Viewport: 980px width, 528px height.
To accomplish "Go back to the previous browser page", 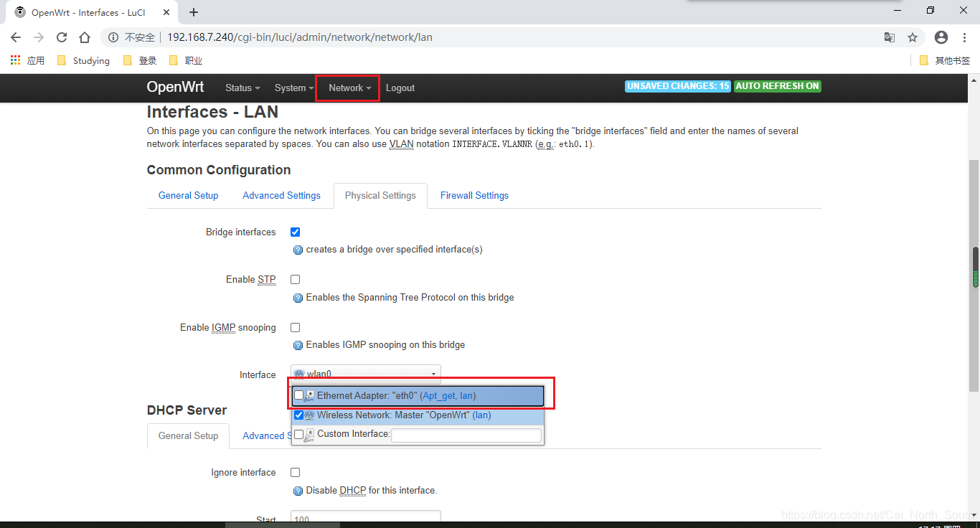I will click(16, 37).
